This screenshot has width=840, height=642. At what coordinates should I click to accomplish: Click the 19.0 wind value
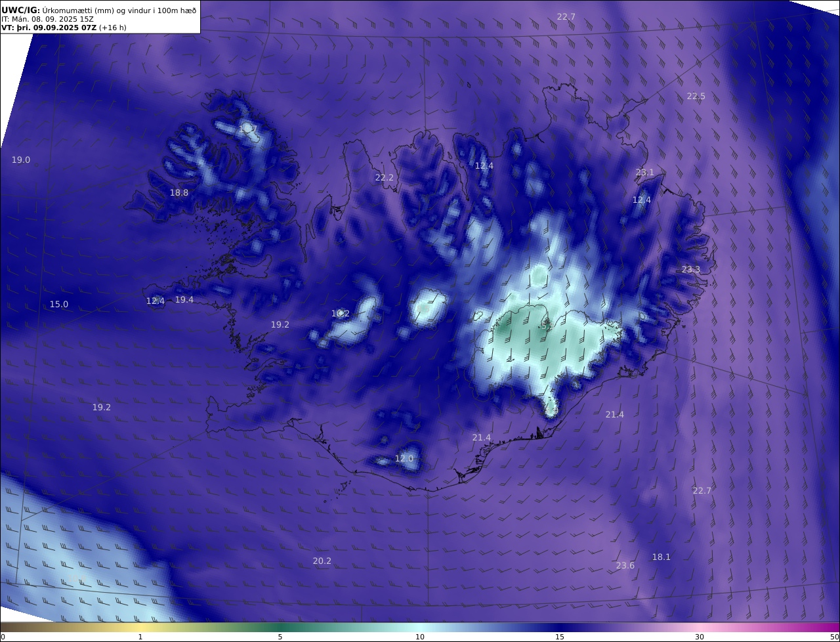(x=21, y=160)
